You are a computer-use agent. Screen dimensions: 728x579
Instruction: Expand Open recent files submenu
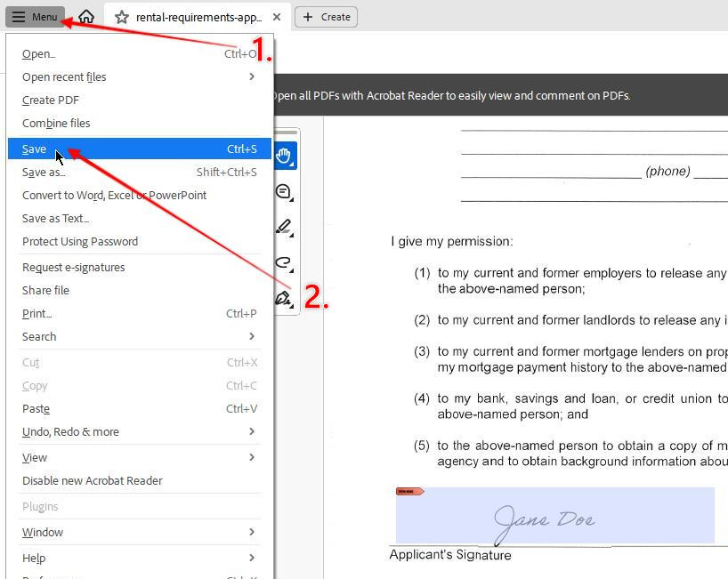[x=140, y=77]
